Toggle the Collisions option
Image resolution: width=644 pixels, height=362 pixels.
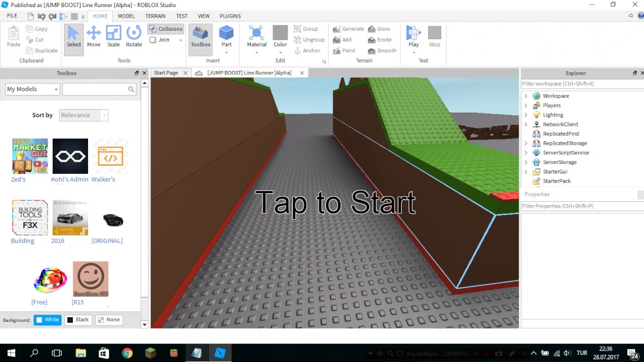point(166,29)
